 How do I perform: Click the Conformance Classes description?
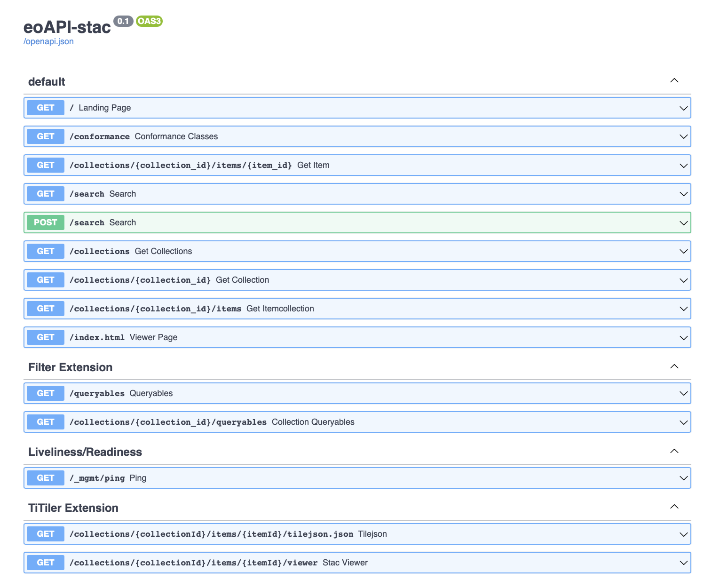coord(176,136)
